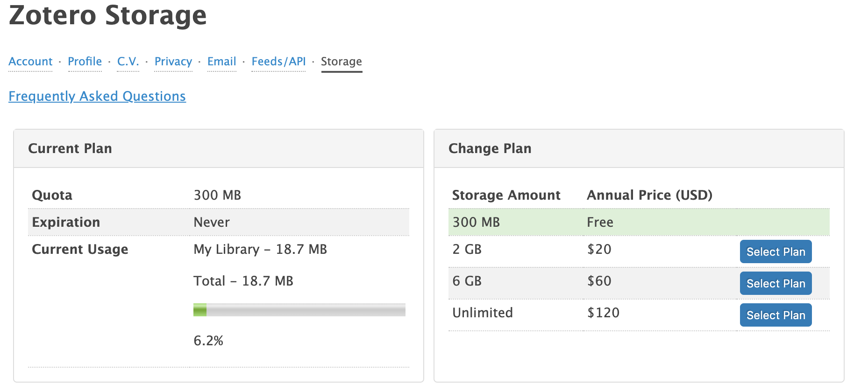Viewport: 868px width, 391px height.
Task: Select the Storage tab
Action: (342, 62)
